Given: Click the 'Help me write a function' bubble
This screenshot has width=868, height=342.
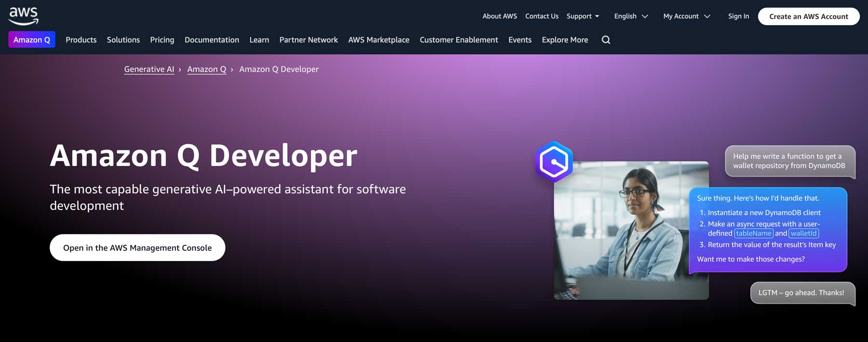Looking at the screenshot, I should [790, 162].
